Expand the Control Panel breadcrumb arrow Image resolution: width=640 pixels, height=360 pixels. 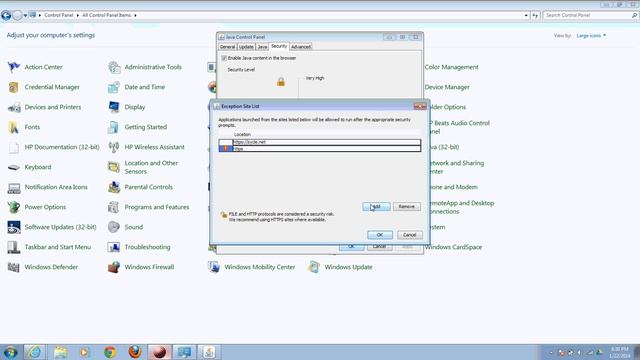(78, 16)
